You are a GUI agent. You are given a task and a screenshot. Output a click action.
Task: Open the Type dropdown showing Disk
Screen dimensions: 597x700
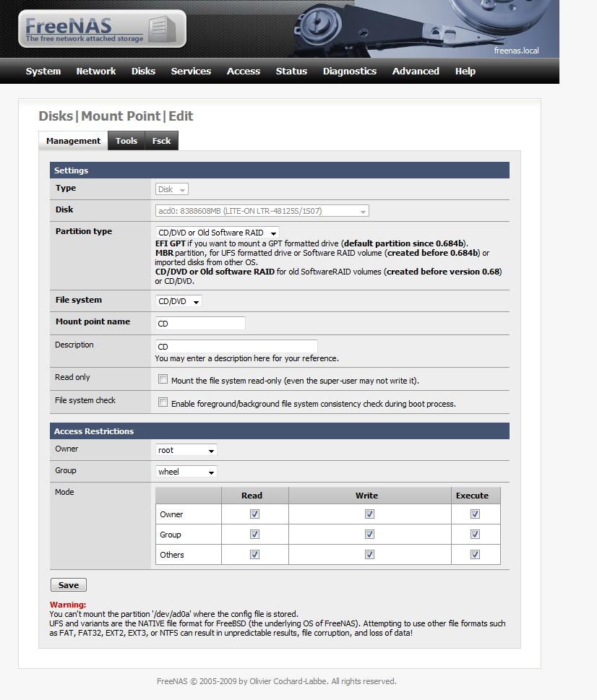[x=172, y=189]
